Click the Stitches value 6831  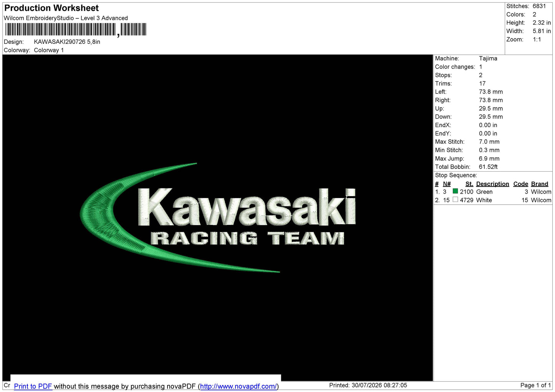coord(539,6)
